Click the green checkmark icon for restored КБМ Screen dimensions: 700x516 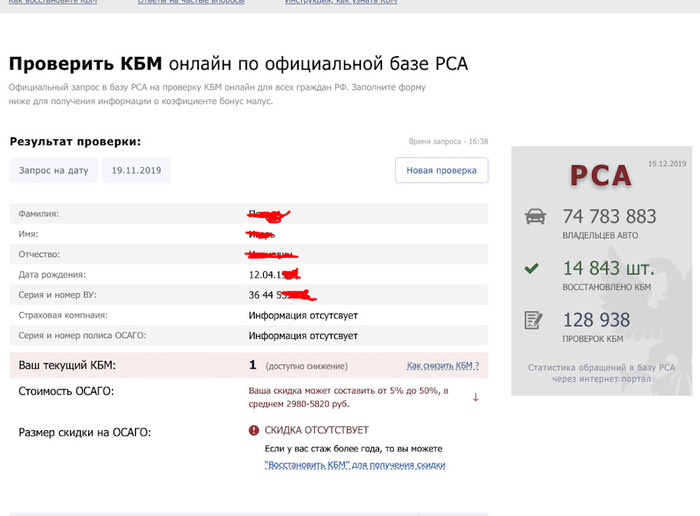click(x=532, y=268)
